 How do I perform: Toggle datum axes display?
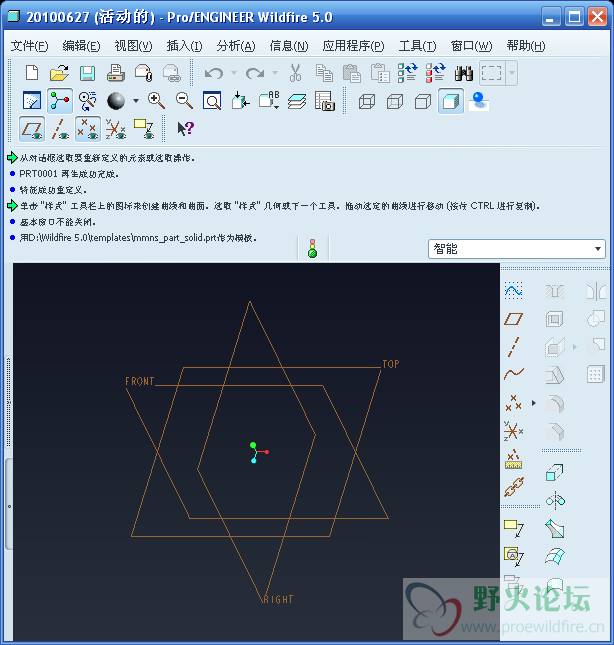pyautogui.click(x=60, y=129)
